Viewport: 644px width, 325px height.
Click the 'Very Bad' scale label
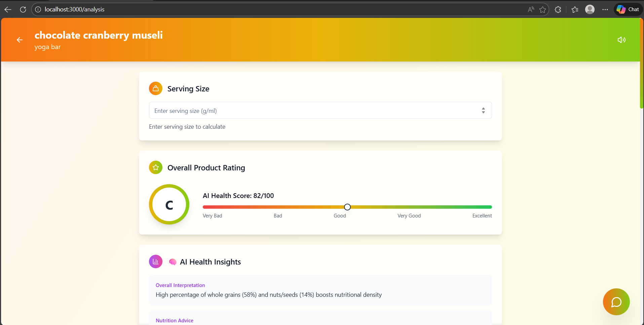point(212,216)
